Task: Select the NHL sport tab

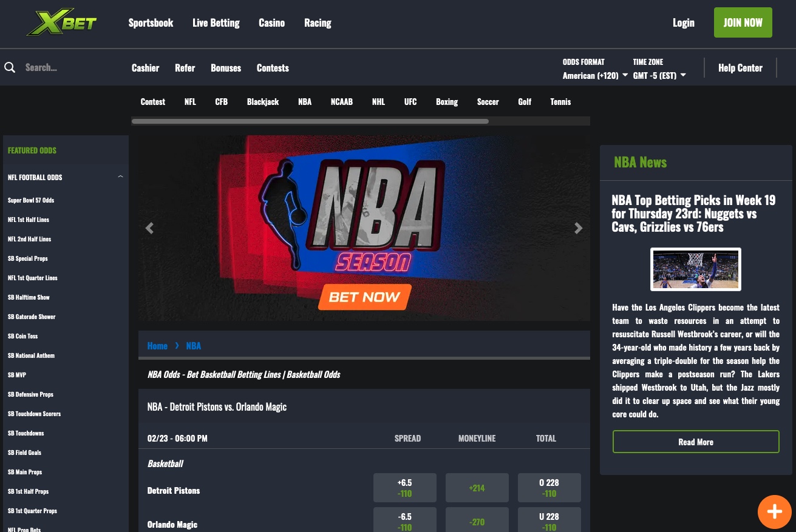Action: pyautogui.click(x=378, y=101)
